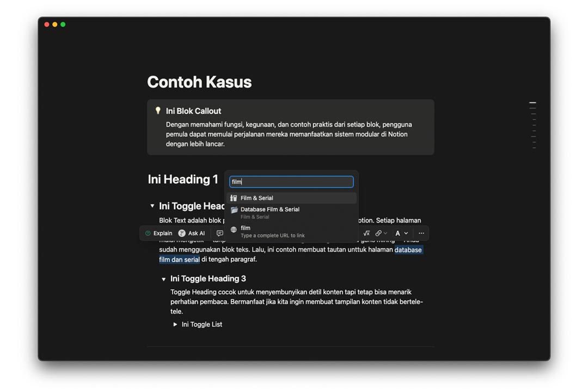This screenshot has width=588, height=392.
Task: Collapse the Ini Toggle Heading 2 block
Action: (x=152, y=206)
